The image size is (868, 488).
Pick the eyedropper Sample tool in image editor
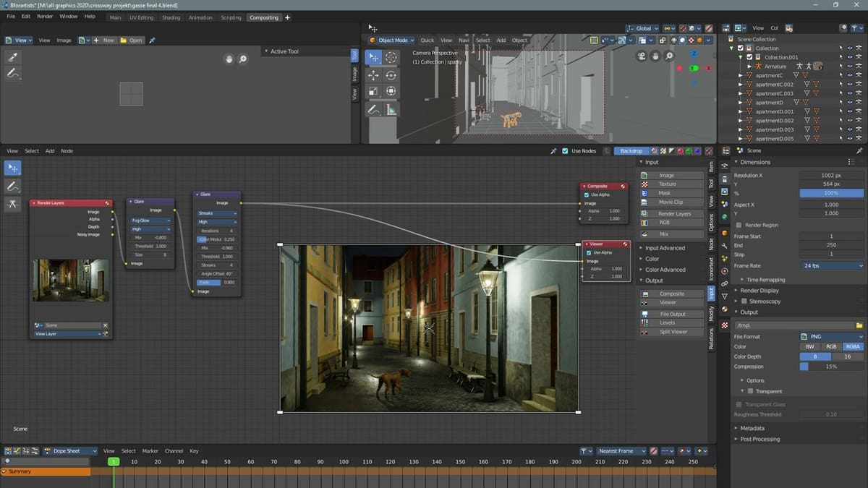pyautogui.click(x=12, y=57)
